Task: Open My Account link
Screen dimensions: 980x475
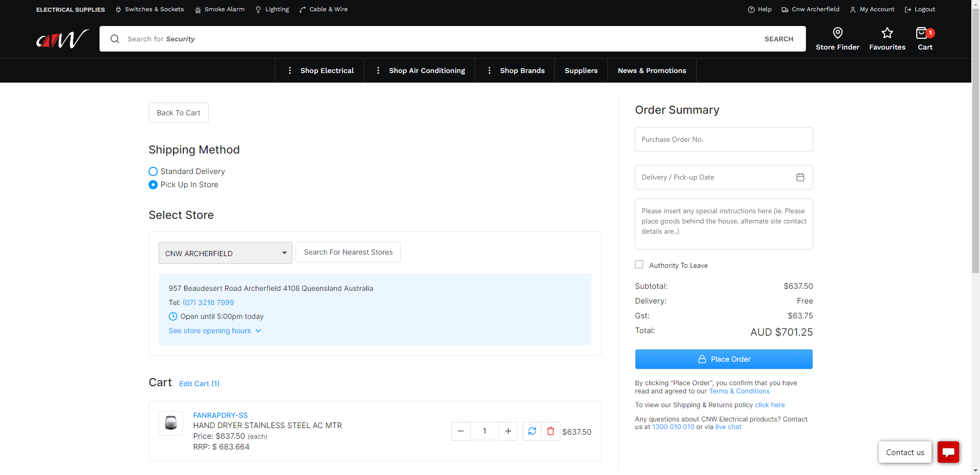Action: 872,9
